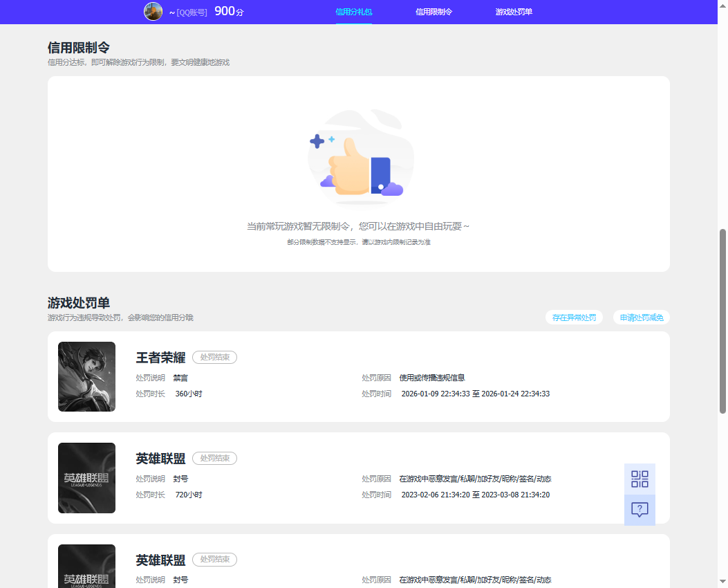This screenshot has width=728, height=588.
Task: Click the 禁言 penalty description
Action: coord(180,378)
